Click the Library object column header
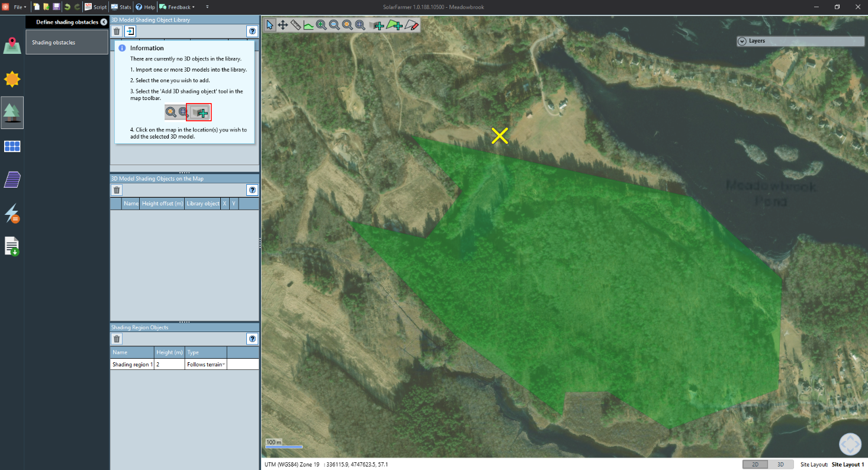The image size is (868, 470). click(x=202, y=204)
